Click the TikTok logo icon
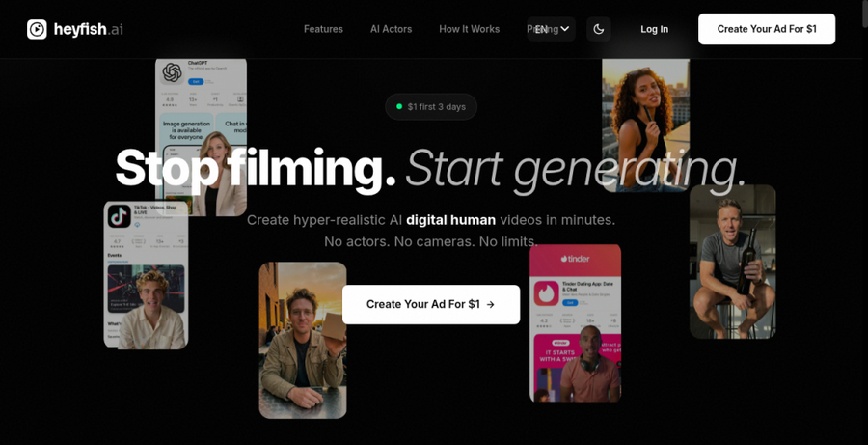The image size is (868, 445). [119, 216]
